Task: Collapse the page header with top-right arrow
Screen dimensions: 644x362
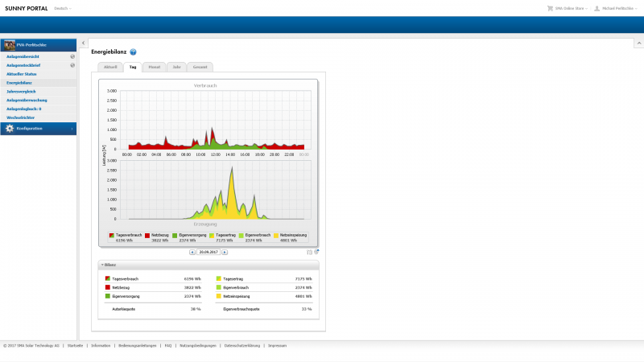Action: click(x=639, y=43)
